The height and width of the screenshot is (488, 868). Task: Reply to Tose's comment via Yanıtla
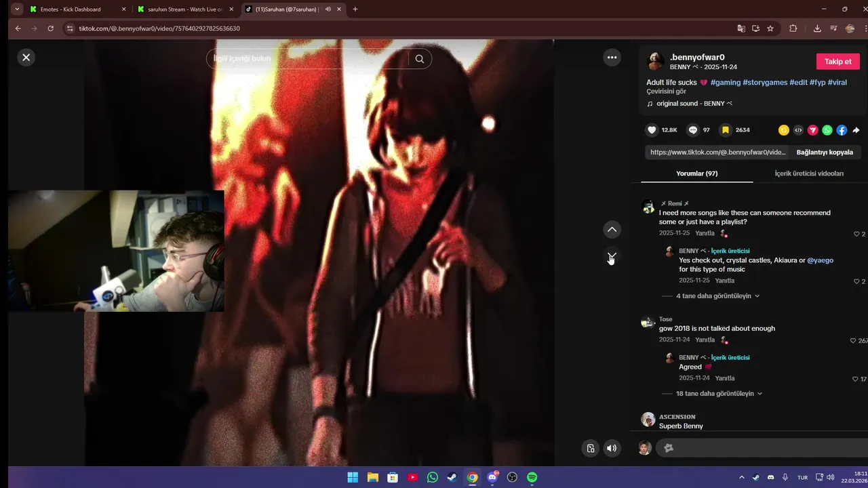[x=705, y=340]
